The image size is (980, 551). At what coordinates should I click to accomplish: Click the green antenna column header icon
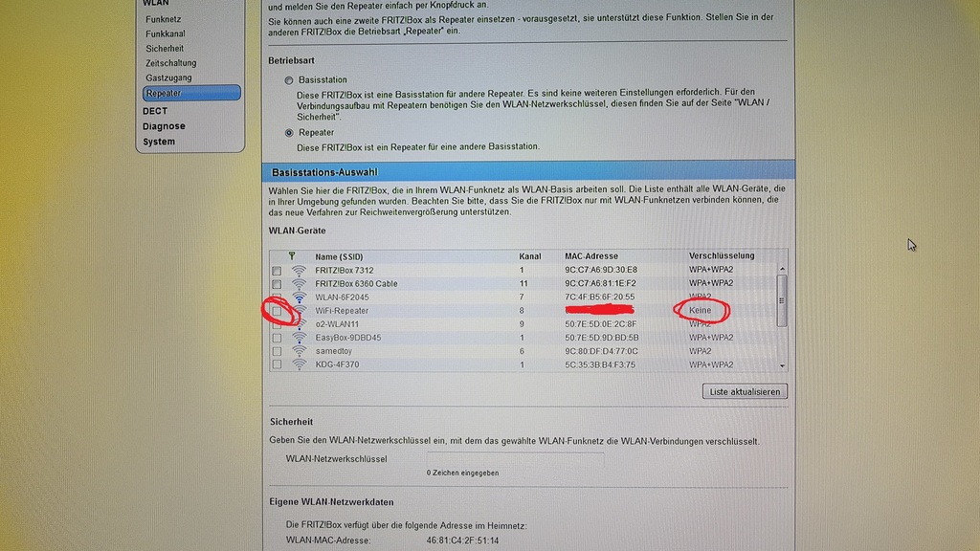(x=291, y=256)
